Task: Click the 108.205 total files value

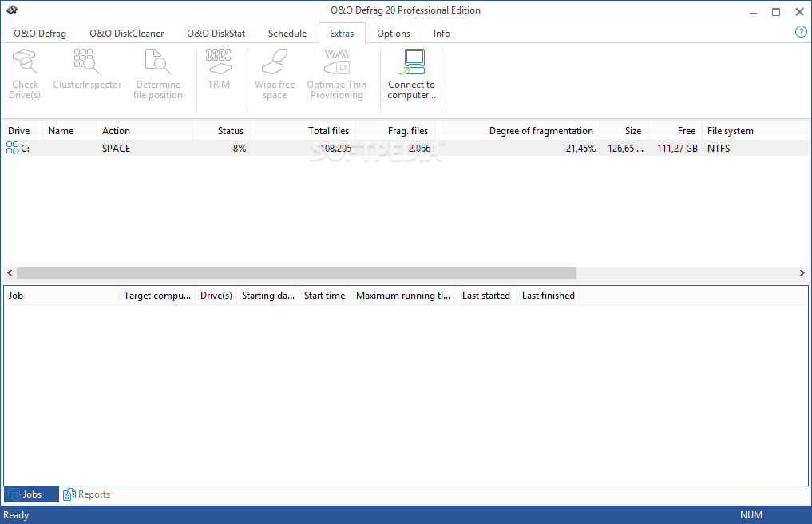Action: (335, 149)
